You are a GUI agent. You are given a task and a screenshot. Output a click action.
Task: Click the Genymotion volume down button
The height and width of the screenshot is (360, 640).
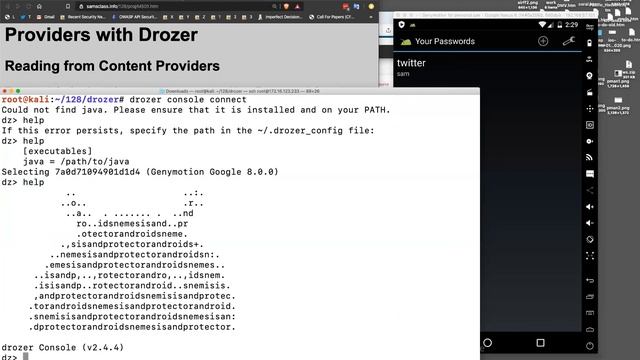pyautogui.click(x=589, y=223)
